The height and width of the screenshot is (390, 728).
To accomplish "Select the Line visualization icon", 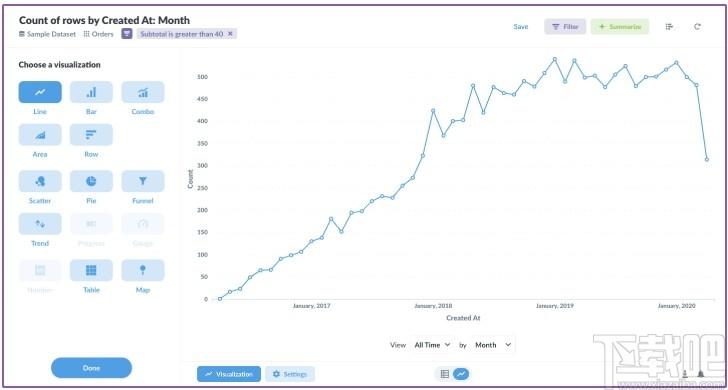I will pos(40,92).
